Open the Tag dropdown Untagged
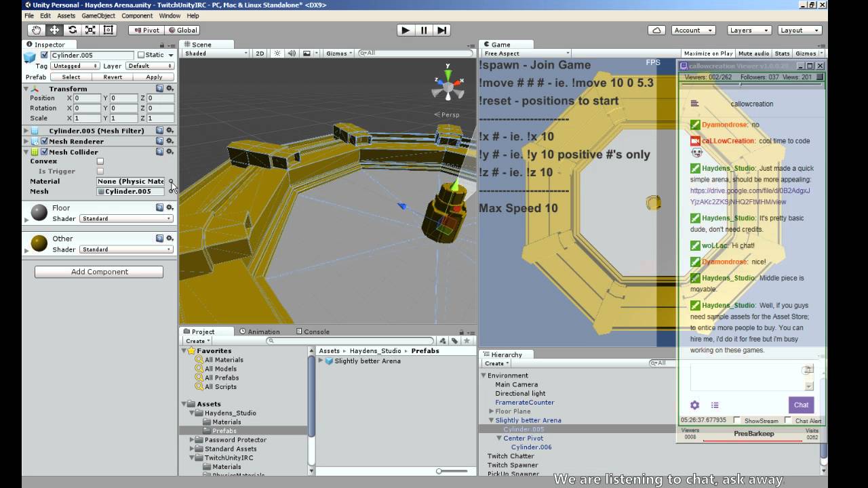The image size is (868, 488). click(75, 66)
